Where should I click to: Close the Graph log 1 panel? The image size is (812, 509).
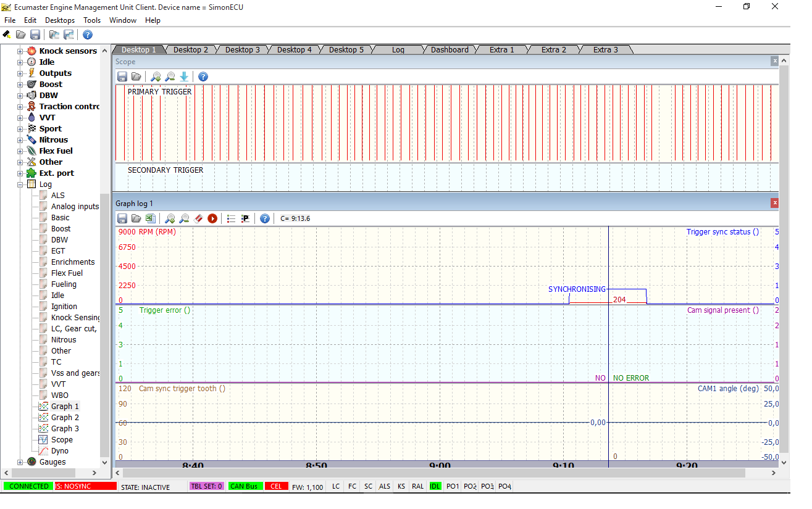click(774, 203)
